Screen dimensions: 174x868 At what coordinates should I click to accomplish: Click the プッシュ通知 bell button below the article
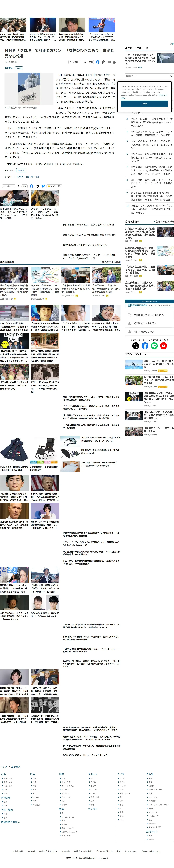pos(55,186)
